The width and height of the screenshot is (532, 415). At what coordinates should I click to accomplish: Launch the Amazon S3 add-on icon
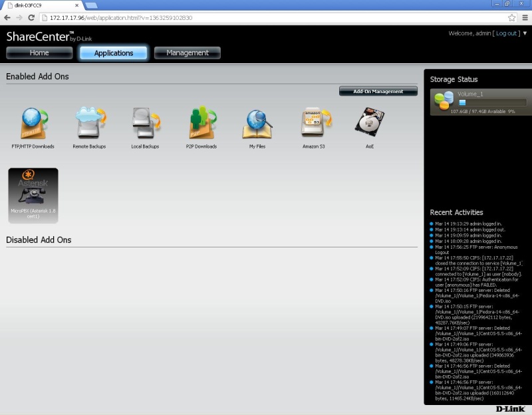315,122
